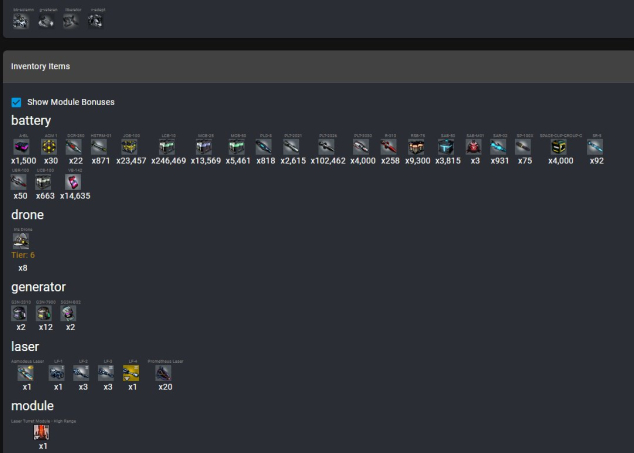Click the VB-142 battery item

pyautogui.click(x=74, y=183)
